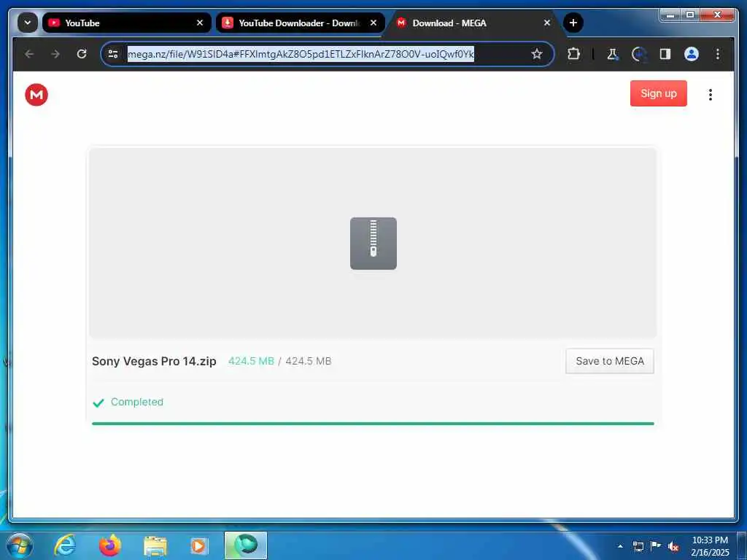Close the YouTube tab
Image resolution: width=747 pixels, height=560 pixels.
click(200, 23)
